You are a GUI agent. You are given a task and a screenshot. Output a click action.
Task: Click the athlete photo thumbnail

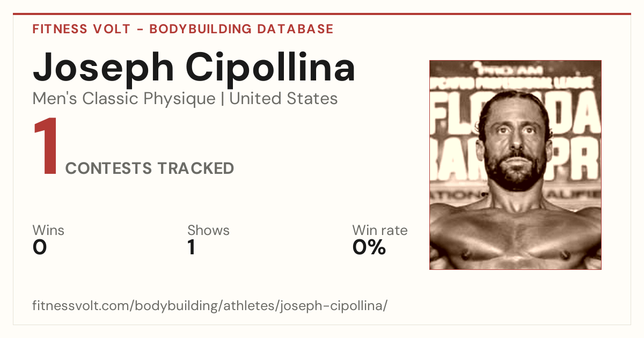[515, 165]
